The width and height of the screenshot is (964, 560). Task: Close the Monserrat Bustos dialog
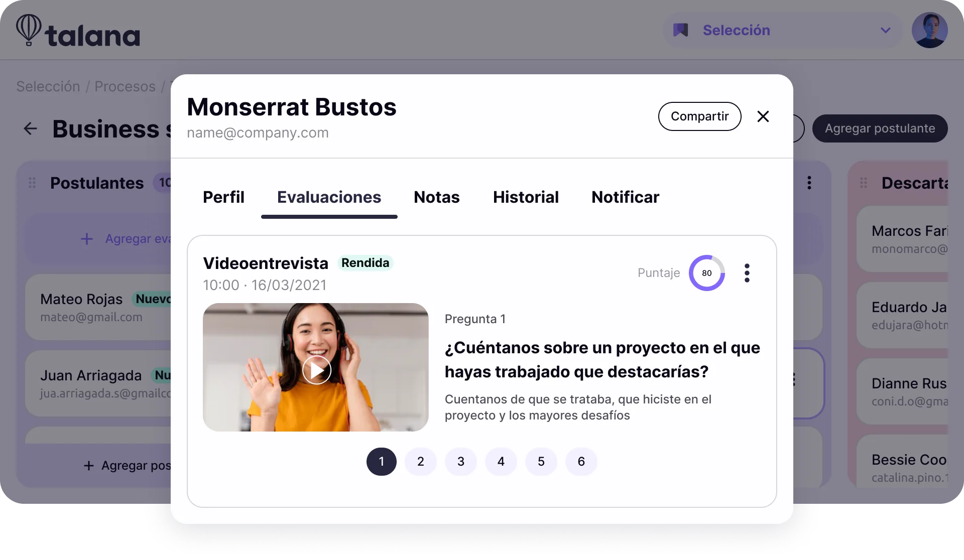click(763, 116)
